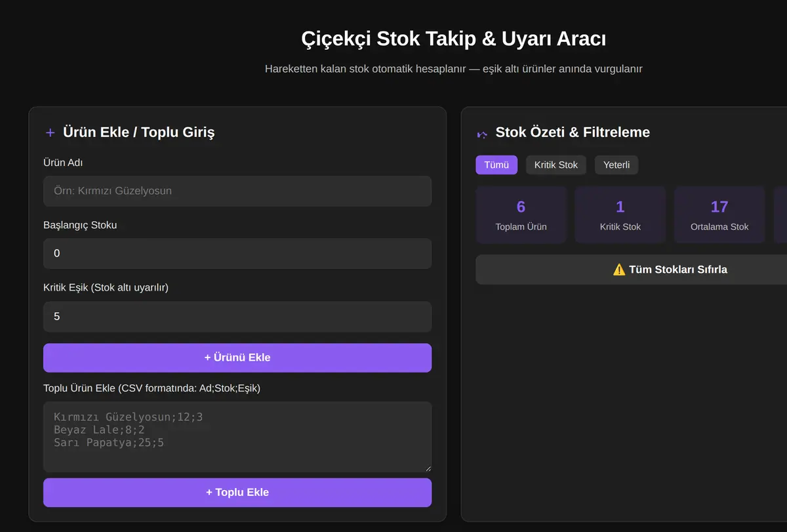
Task: Add product with + Ürünü Ekle button
Action: pos(237,358)
